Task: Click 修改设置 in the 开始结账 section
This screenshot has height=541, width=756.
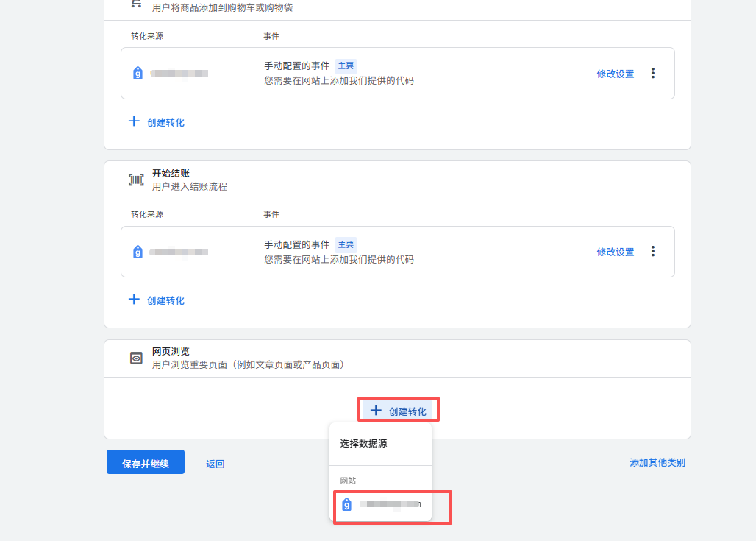Action: coord(615,252)
